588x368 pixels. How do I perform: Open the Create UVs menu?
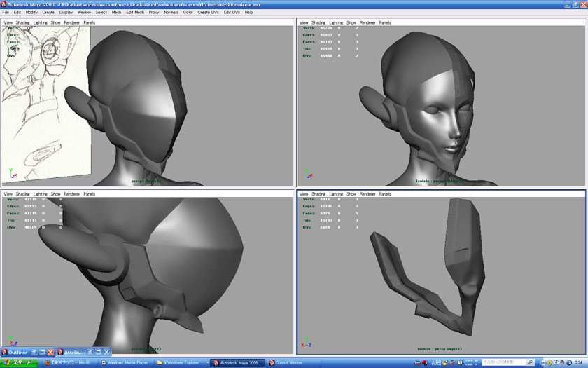click(x=209, y=12)
